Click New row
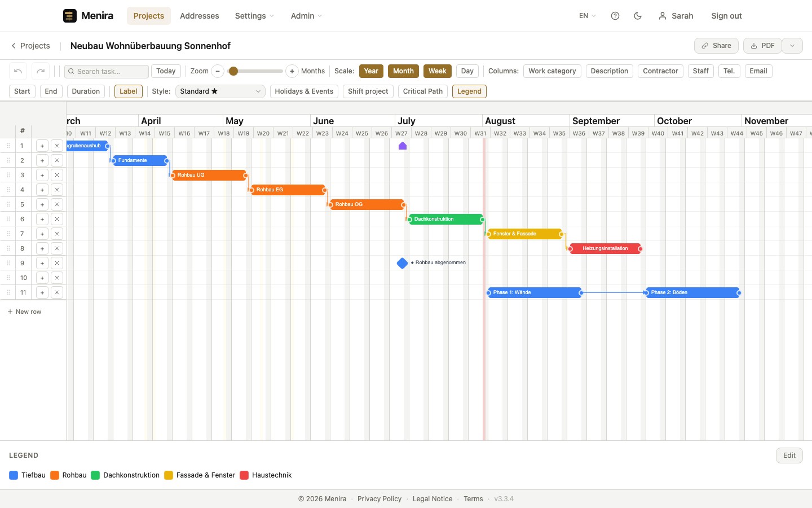The width and height of the screenshot is (812, 508). pos(24,312)
